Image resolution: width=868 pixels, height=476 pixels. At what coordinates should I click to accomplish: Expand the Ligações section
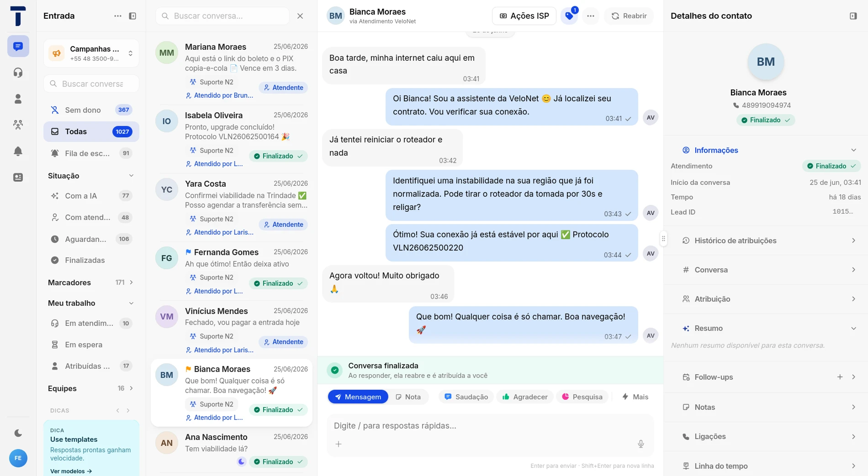pyautogui.click(x=766, y=436)
